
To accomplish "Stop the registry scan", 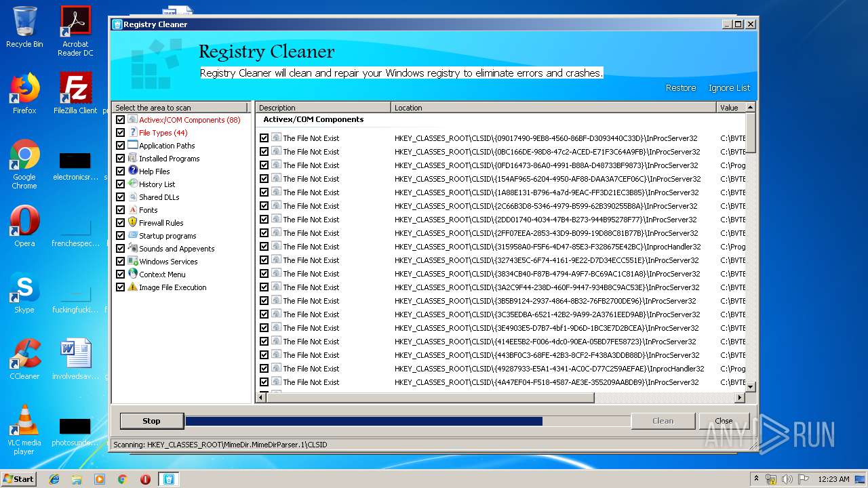I will coord(151,421).
